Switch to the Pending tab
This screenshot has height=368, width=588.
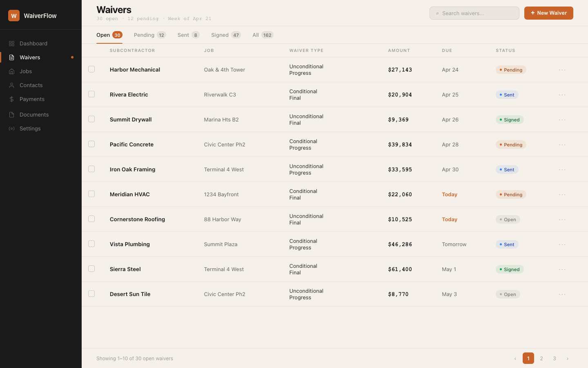(150, 35)
